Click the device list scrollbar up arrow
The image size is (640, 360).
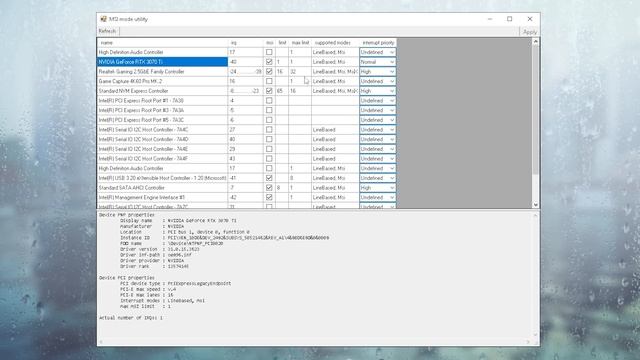(536, 42)
